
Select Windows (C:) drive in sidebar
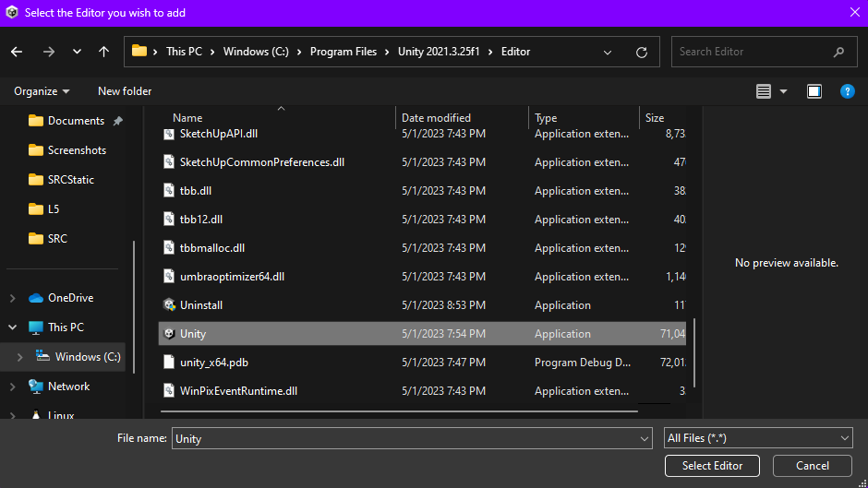(78, 357)
